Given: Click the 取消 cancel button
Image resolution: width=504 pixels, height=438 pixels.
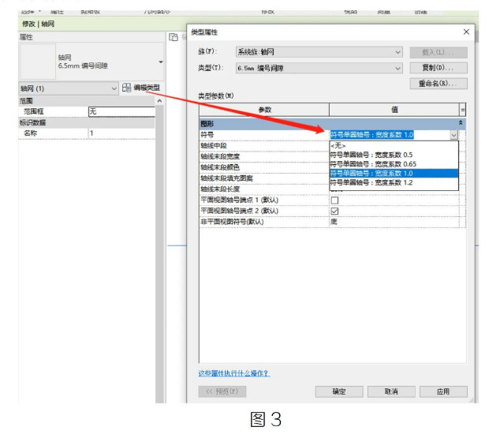Looking at the screenshot, I should pyautogui.click(x=391, y=391).
